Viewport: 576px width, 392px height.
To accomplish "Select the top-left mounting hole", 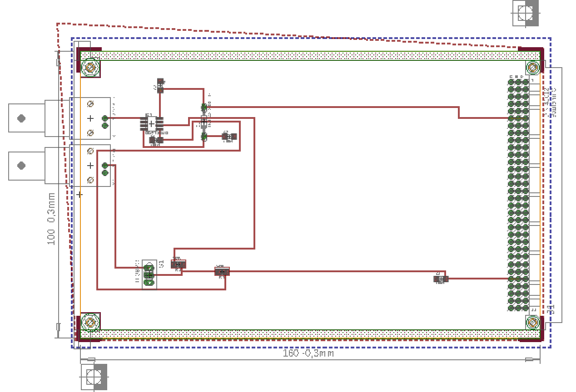I will tap(90, 68).
